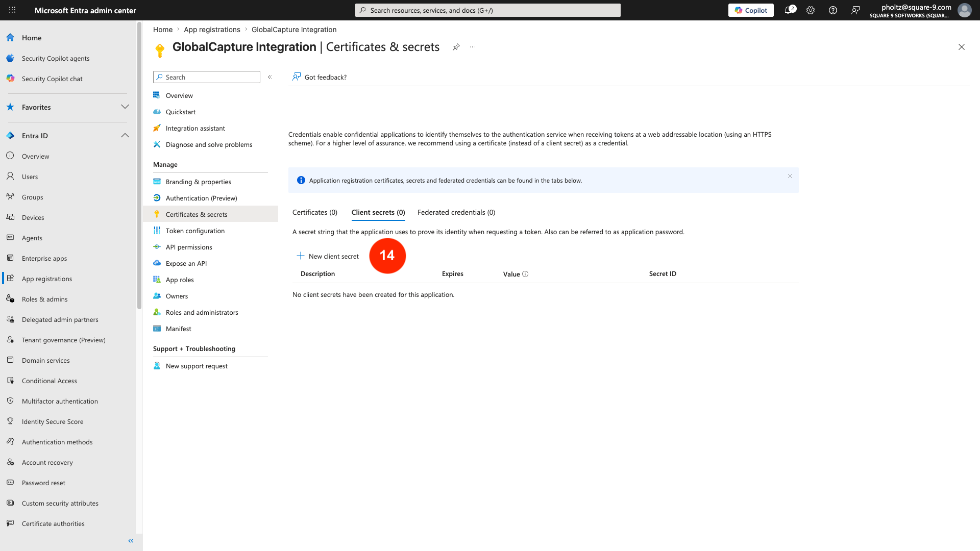Screen dimensions: 980x551
Task: Click the Groups icon in sidebar
Action: (x=10, y=197)
